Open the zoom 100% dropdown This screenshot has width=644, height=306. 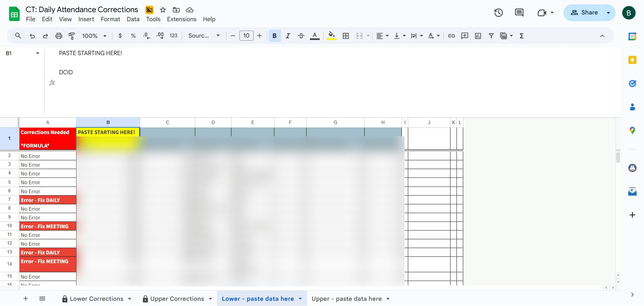click(94, 36)
